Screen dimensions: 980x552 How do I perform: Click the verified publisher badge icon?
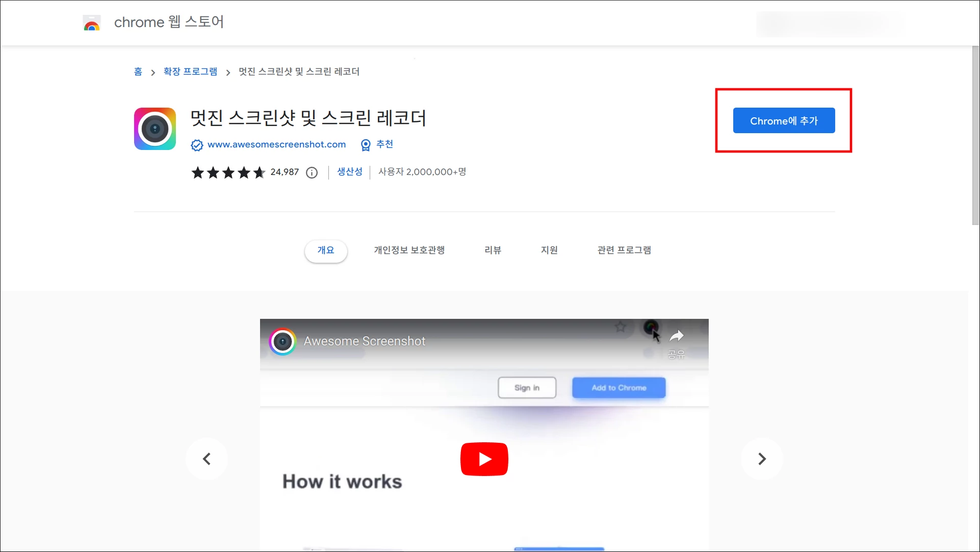click(197, 145)
